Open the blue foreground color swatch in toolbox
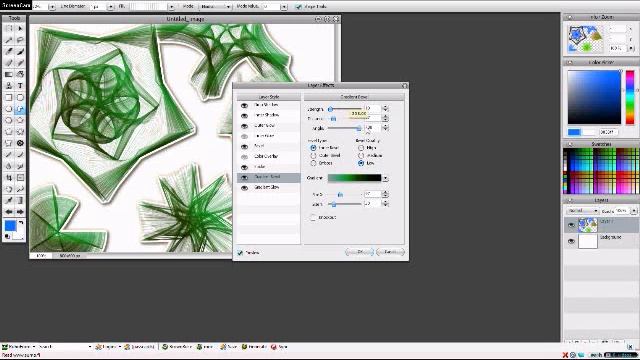 10,225
